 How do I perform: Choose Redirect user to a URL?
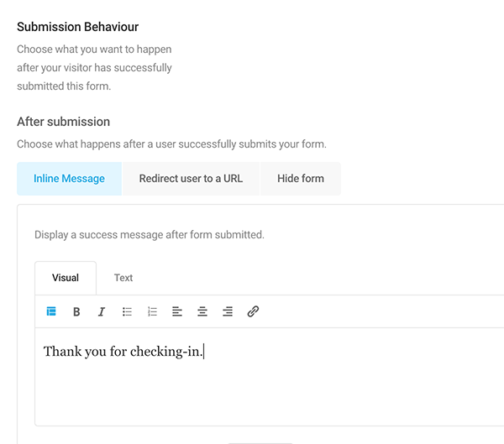191,179
